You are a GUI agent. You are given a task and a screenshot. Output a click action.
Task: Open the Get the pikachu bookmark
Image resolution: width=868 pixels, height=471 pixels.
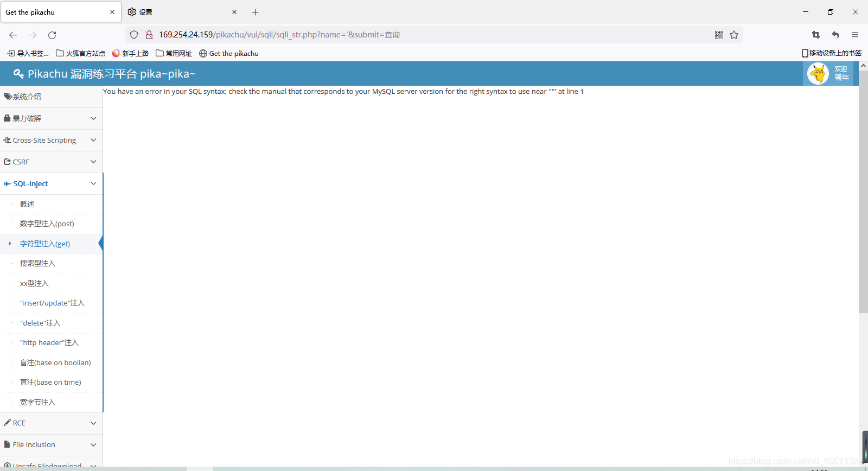coord(229,53)
